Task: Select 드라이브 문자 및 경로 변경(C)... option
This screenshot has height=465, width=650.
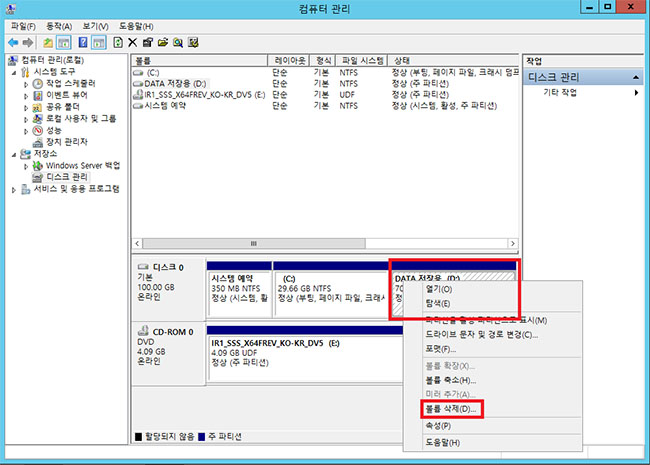Action: tap(482, 334)
